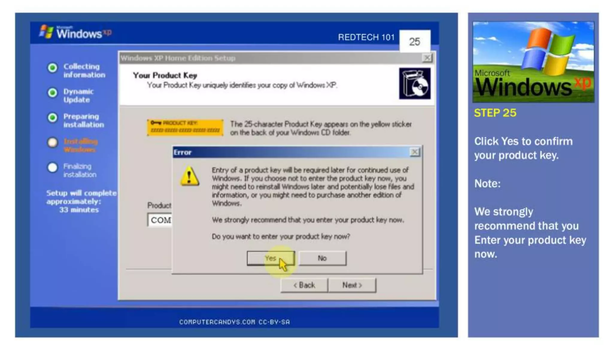
Task: Click the 'REDTECH 101' label
Action: click(x=366, y=37)
